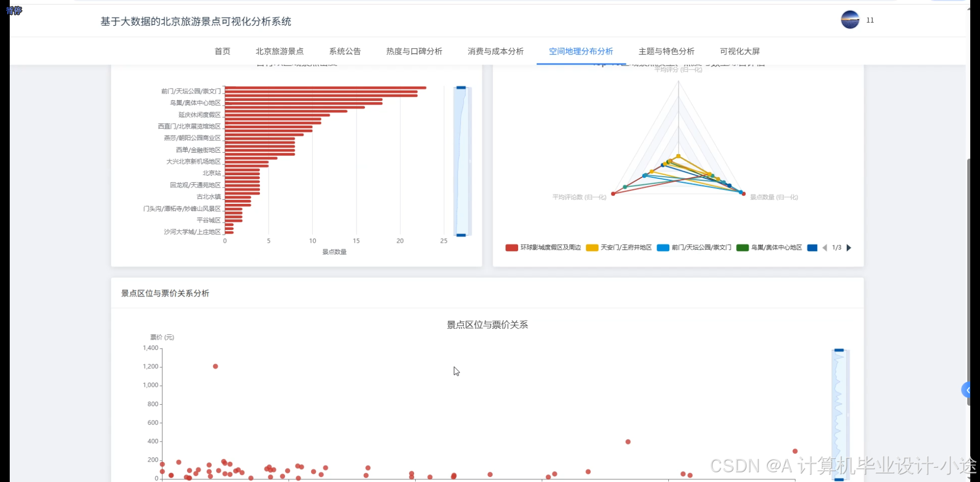This screenshot has width=980, height=482.
Task: Click scatter point near 400 元 ticket price
Action: coord(628,442)
